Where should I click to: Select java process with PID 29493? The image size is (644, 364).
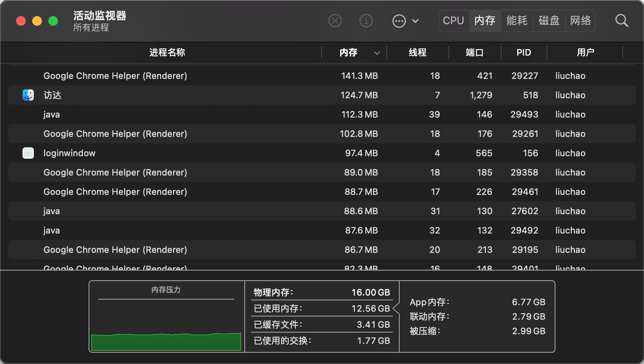[322, 114]
